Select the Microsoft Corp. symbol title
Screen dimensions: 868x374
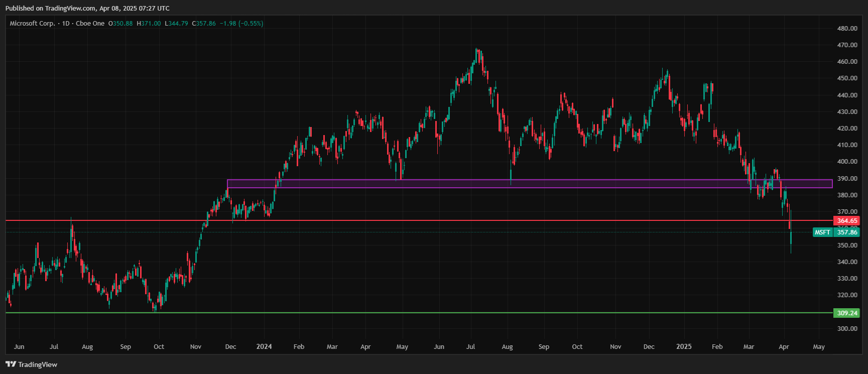[x=33, y=24]
